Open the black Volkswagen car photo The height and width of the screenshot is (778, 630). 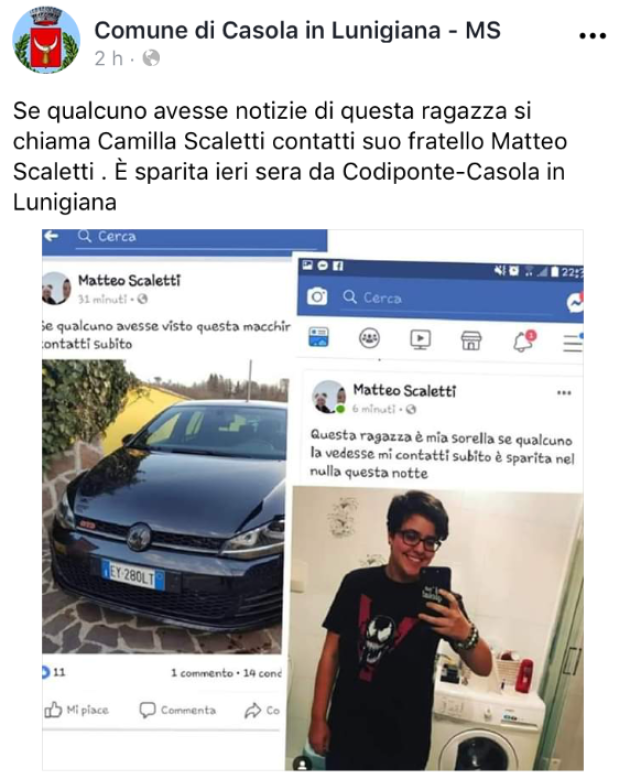(x=164, y=506)
